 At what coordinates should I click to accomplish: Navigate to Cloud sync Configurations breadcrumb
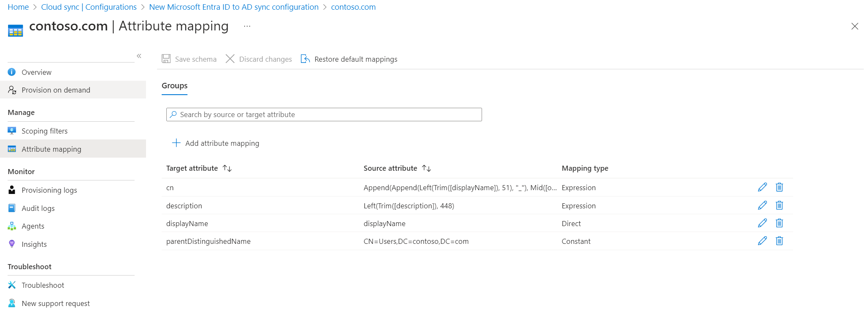(x=89, y=7)
